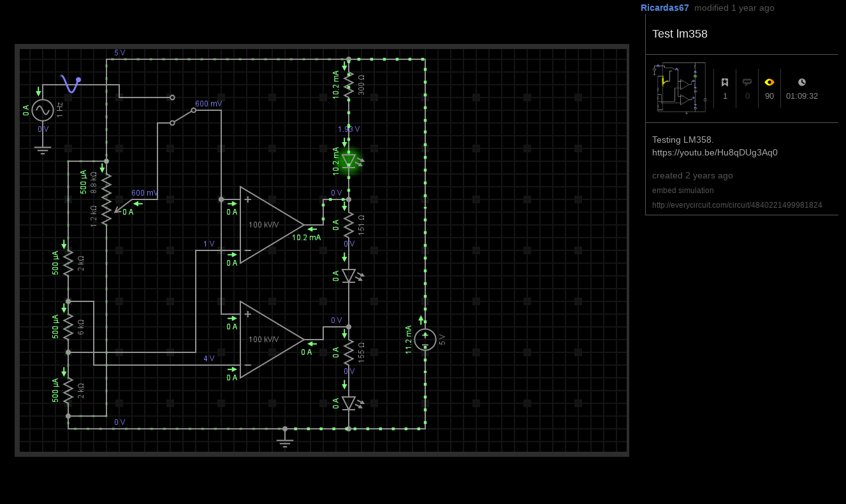
Task: Select the 300 Ω resistor
Action: point(349,84)
